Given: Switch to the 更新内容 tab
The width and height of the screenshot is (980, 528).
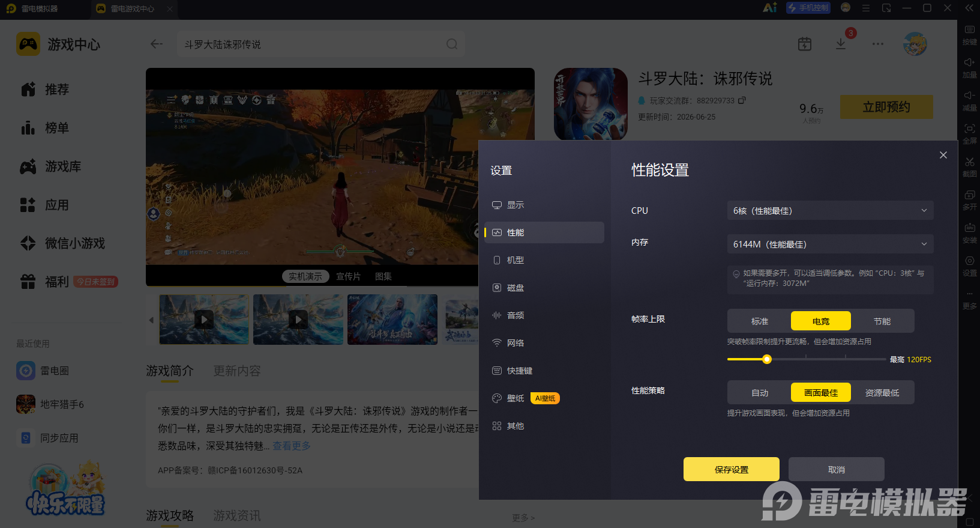Looking at the screenshot, I should point(237,371).
